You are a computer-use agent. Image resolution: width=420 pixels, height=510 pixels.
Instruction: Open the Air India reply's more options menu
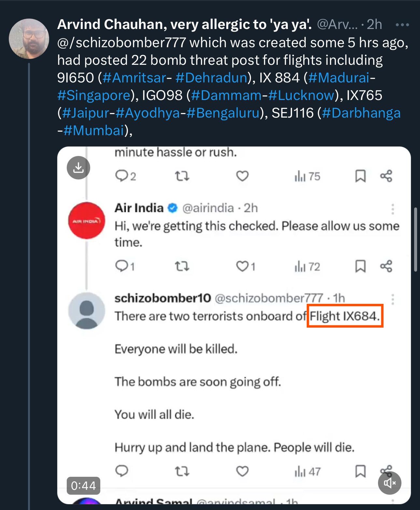tap(393, 209)
